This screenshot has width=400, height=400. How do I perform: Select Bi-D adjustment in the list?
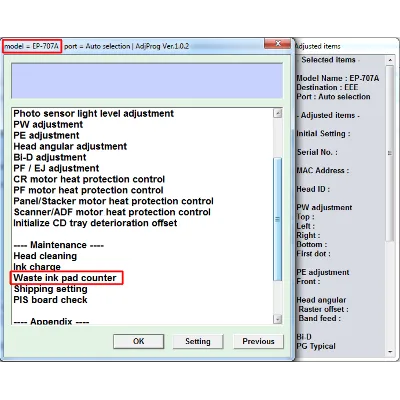coord(50,157)
